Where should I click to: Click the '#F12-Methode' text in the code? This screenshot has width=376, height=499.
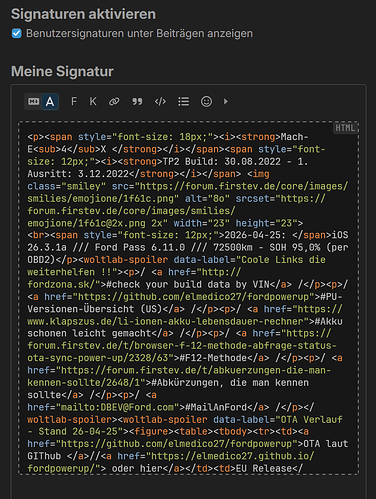[213, 358]
